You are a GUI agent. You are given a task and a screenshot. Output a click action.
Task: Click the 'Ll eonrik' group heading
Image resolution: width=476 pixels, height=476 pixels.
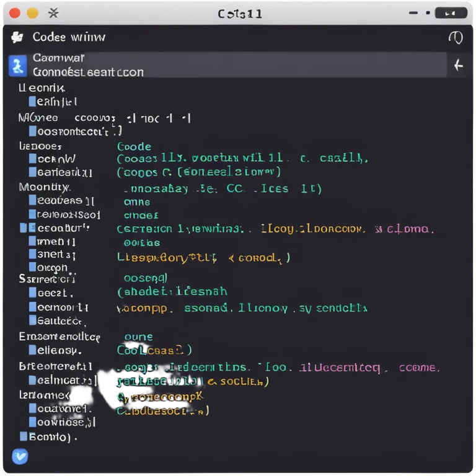tap(42, 88)
